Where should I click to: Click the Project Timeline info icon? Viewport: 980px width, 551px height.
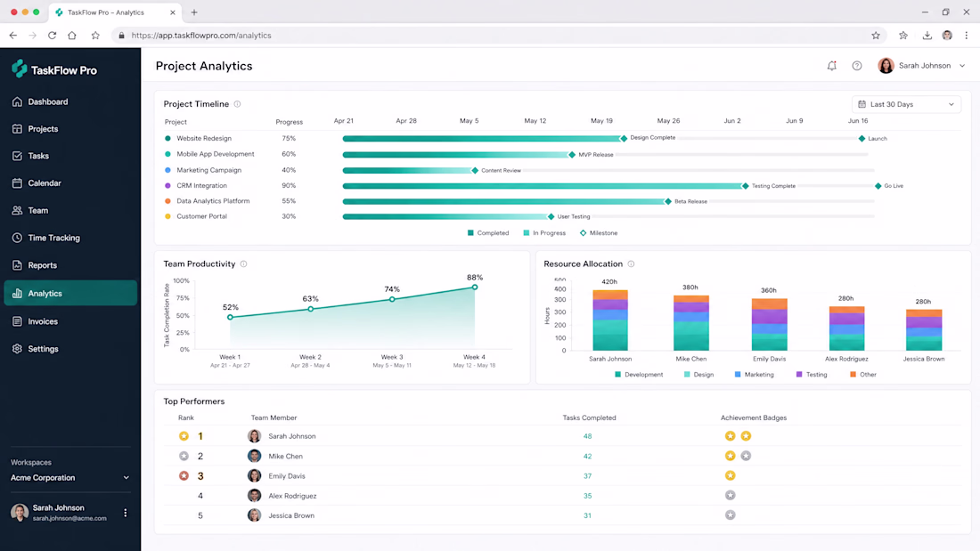[238, 104]
